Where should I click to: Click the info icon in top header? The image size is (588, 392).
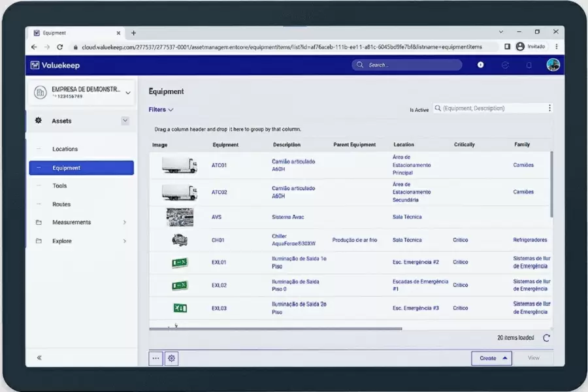pyautogui.click(x=481, y=65)
